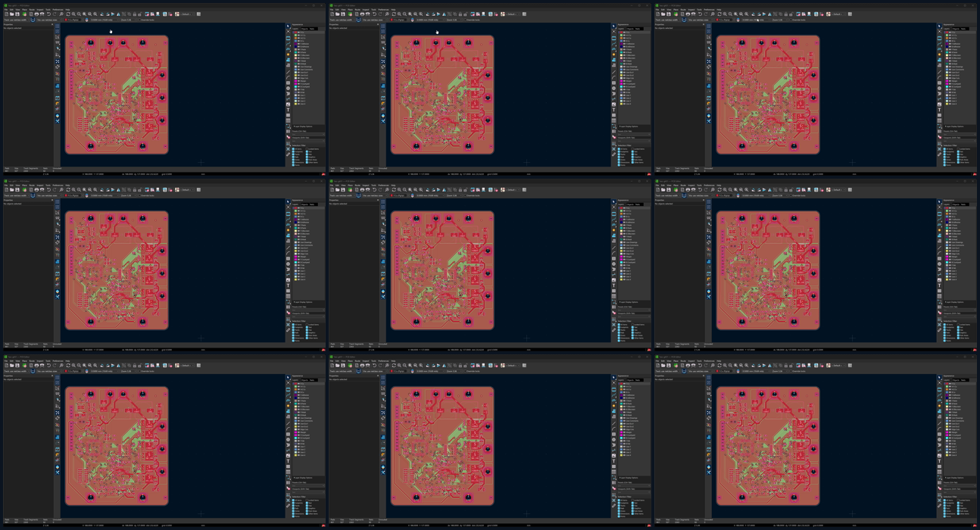
Task: Open grid size dropdown in the middle-left window
Action: (x=105, y=195)
